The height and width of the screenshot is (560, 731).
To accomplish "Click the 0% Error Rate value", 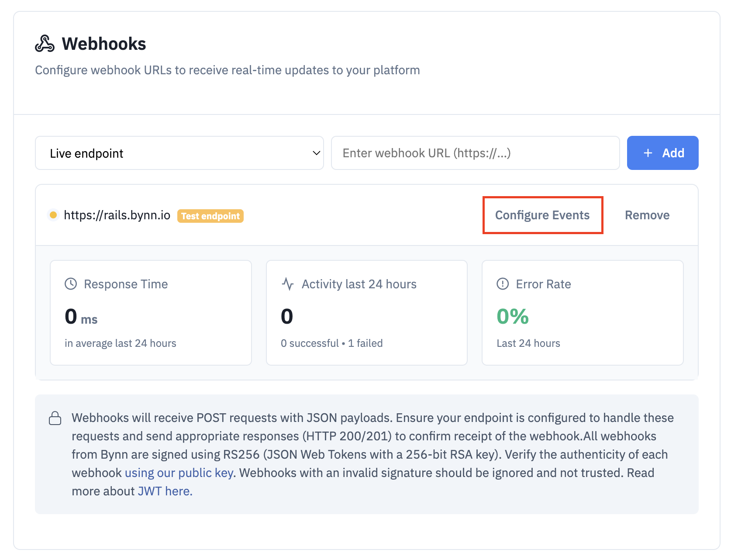I will coord(513,316).
